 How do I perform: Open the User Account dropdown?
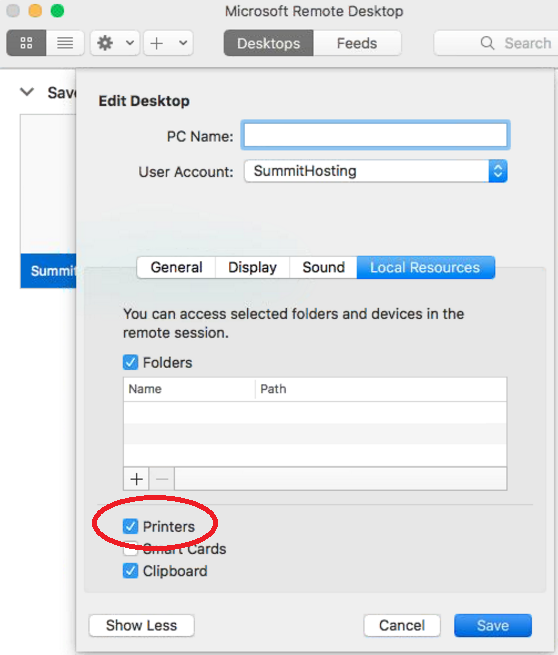click(x=375, y=171)
